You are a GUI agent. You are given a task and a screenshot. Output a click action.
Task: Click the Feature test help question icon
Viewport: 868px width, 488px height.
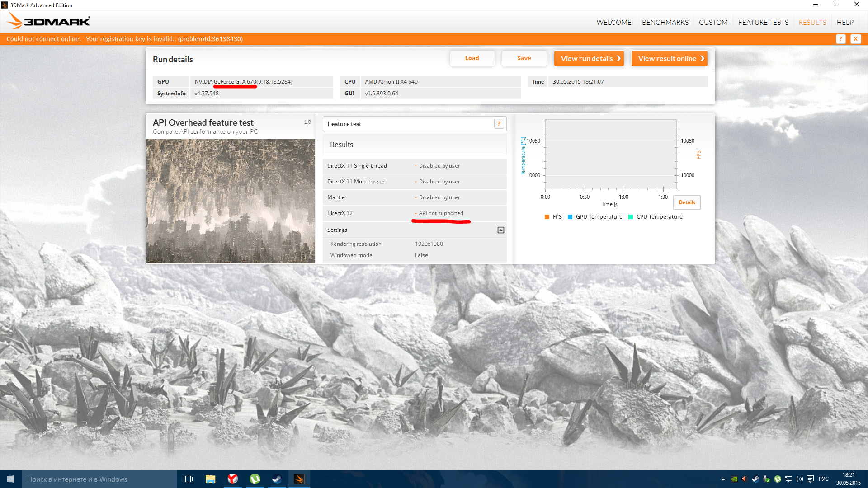click(499, 124)
